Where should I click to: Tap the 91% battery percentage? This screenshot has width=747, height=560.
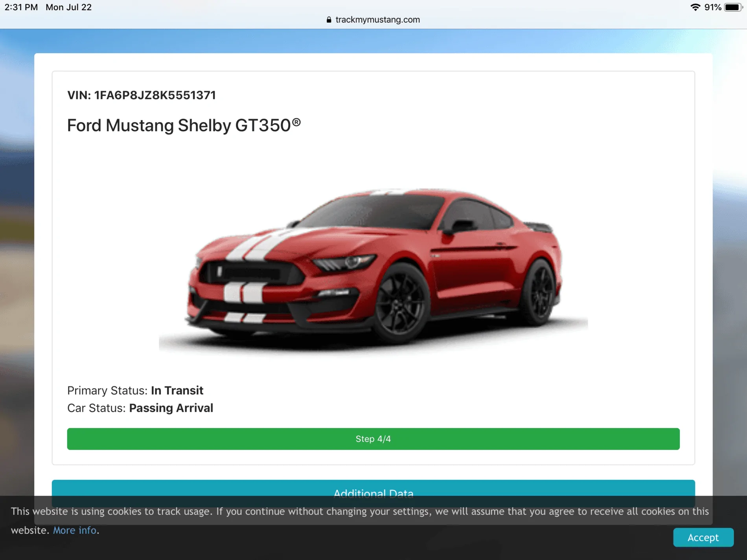pos(713,7)
